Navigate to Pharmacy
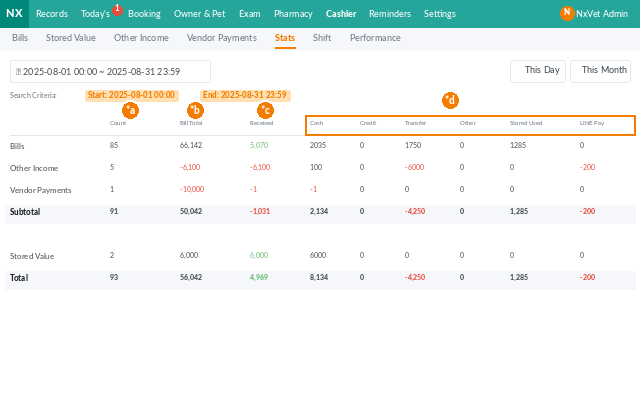640x400 pixels. coord(293,14)
